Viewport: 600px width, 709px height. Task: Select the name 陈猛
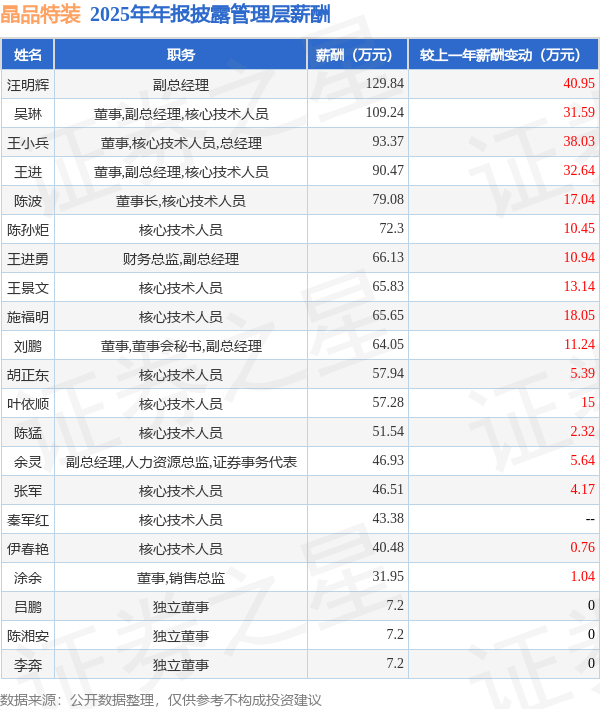coord(28,432)
